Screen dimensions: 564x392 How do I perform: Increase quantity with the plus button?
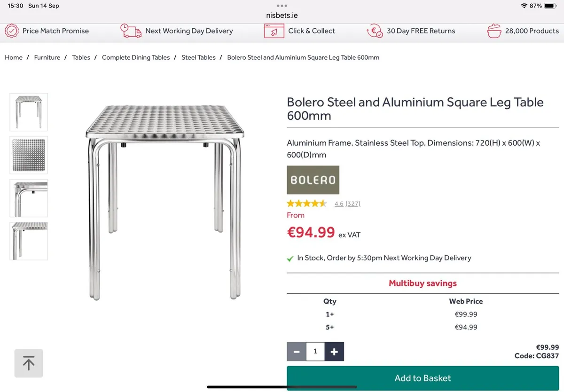(335, 351)
